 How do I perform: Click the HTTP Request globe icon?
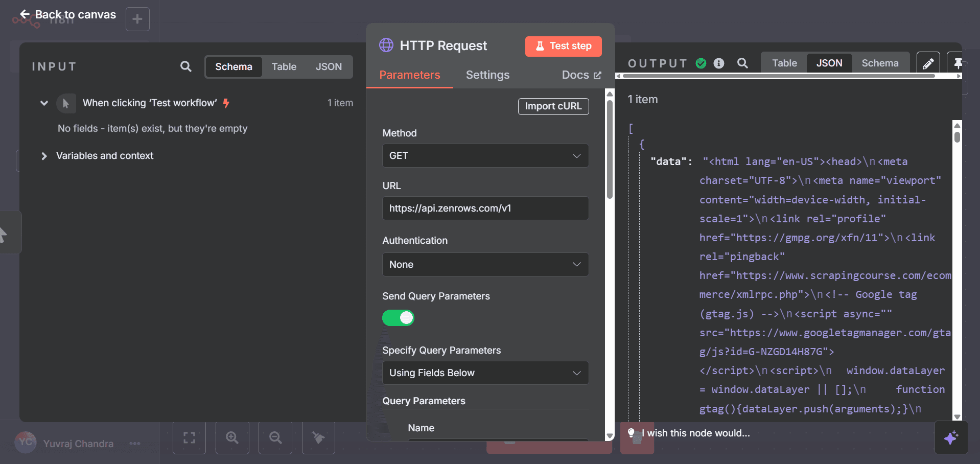click(386, 45)
